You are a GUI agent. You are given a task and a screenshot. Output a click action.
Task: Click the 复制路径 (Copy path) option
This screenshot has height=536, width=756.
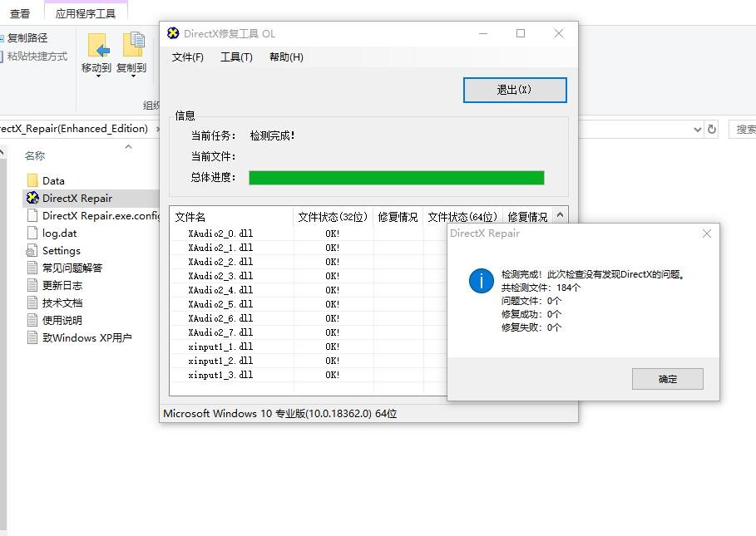[x=27, y=38]
